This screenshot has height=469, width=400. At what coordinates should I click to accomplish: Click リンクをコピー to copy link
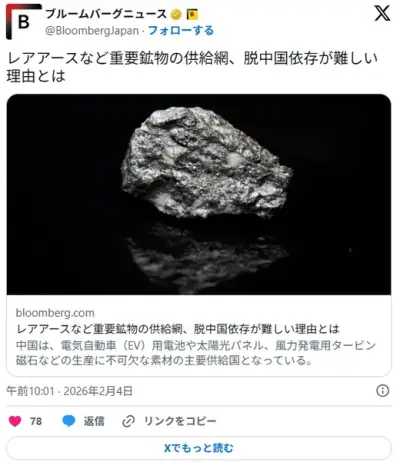(x=180, y=421)
